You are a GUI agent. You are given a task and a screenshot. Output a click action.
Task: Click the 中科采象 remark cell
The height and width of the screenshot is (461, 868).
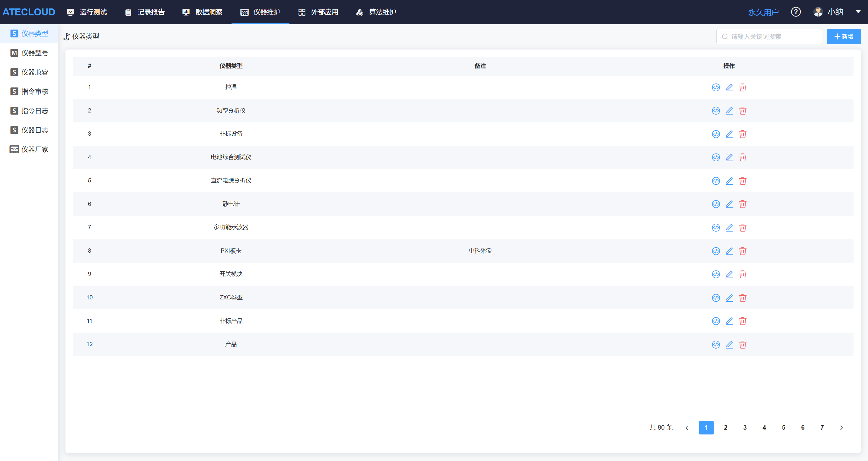coord(480,251)
